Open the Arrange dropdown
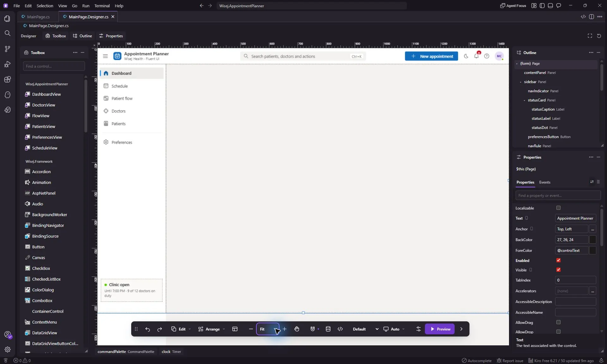Viewport: 607px width, 364px height. (x=212, y=329)
